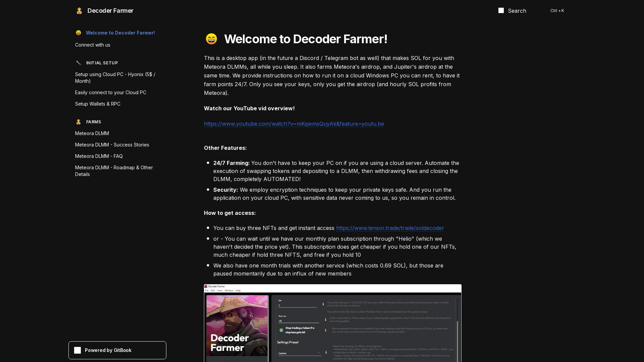Viewport: 644px width, 362px height.
Task: Open the tensor.trade soldecoder NFT link
Action: (x=390, y=228)
